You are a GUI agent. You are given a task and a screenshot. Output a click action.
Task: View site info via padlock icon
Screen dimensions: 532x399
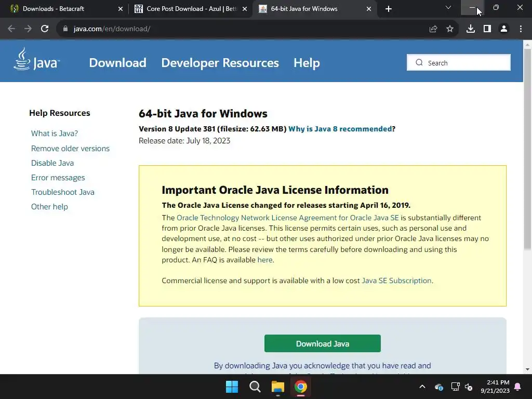(65, 29)
